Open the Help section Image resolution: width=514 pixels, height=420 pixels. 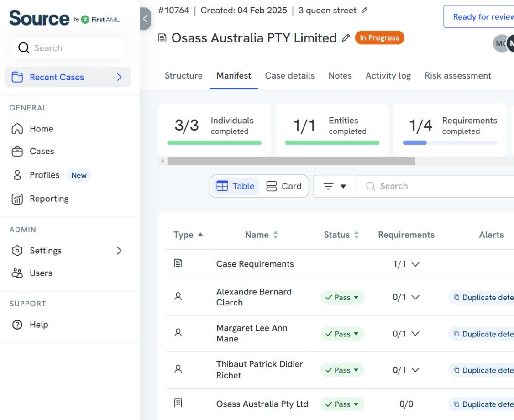38,325
